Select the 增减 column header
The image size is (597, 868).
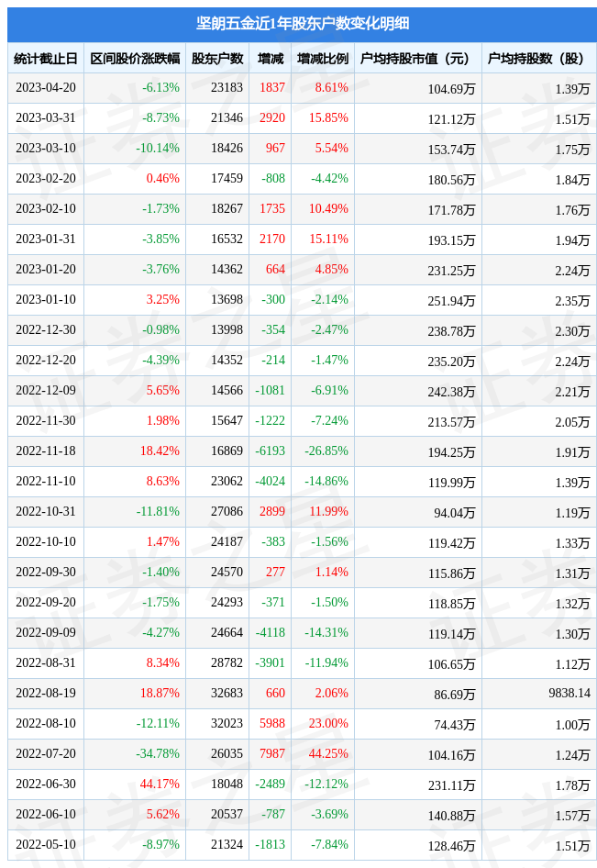(271, 58)
